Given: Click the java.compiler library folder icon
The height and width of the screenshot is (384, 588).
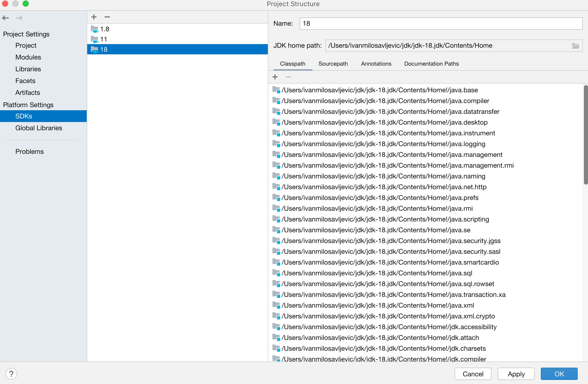Looking at the screenshot, I should pyautogui.click(x=276, y=101).
